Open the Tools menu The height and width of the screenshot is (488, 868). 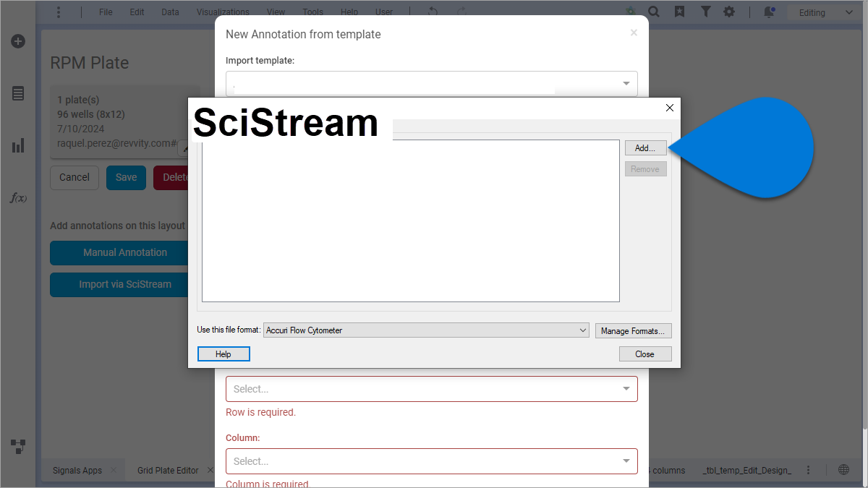pos(313,12)
